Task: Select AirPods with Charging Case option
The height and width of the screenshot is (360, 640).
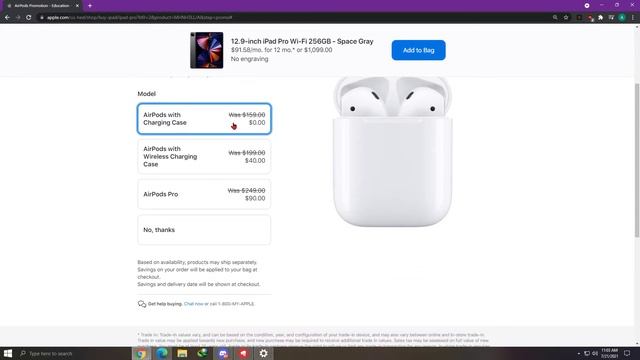Action: click(204, 119)
